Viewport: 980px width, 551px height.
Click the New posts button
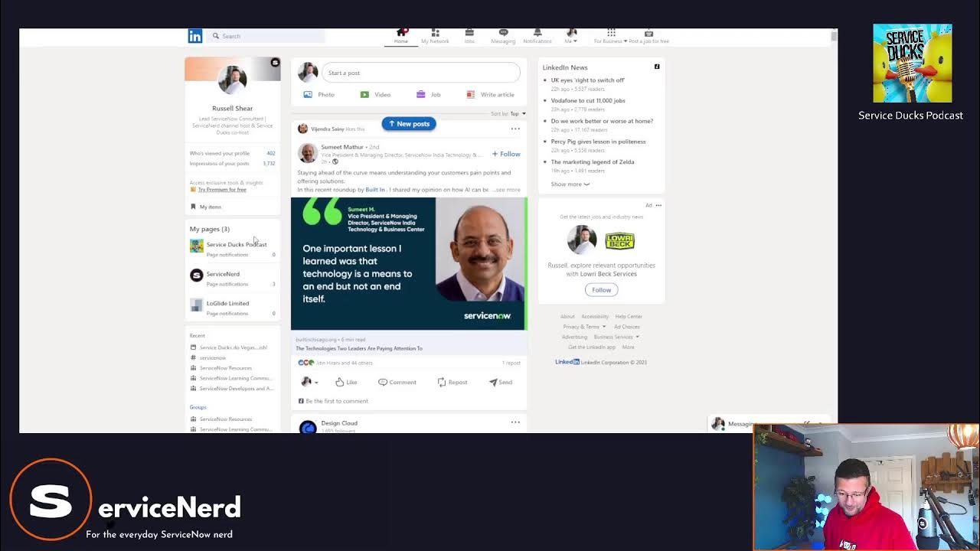coord(409,123)
